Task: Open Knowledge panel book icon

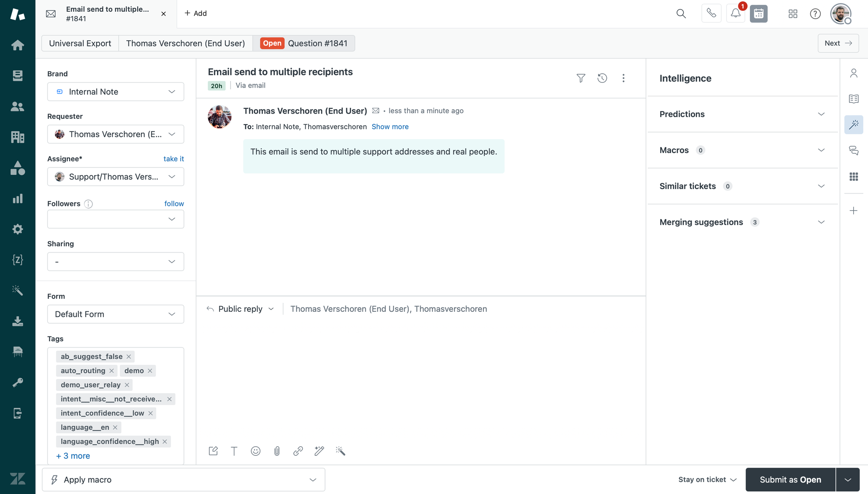Action: click(853, 99)
